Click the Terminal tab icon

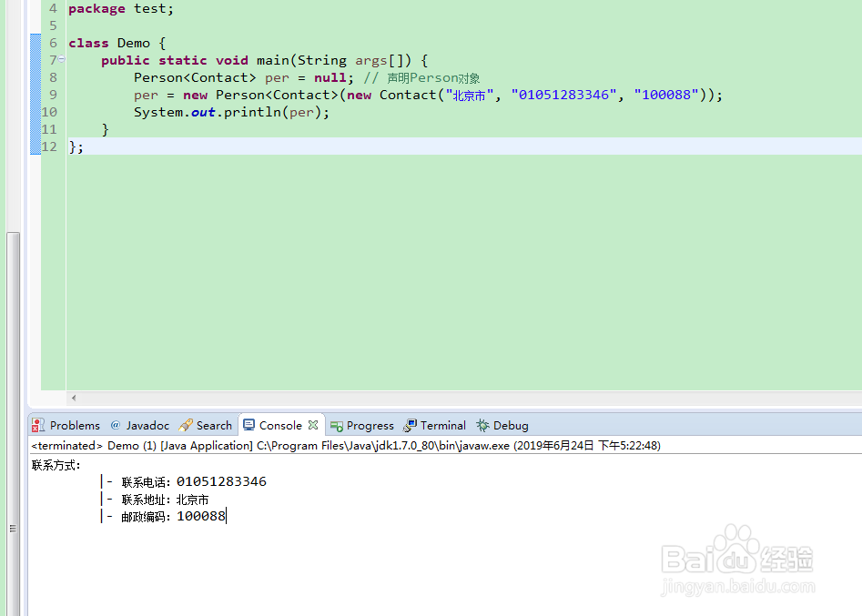click(411, 425)
